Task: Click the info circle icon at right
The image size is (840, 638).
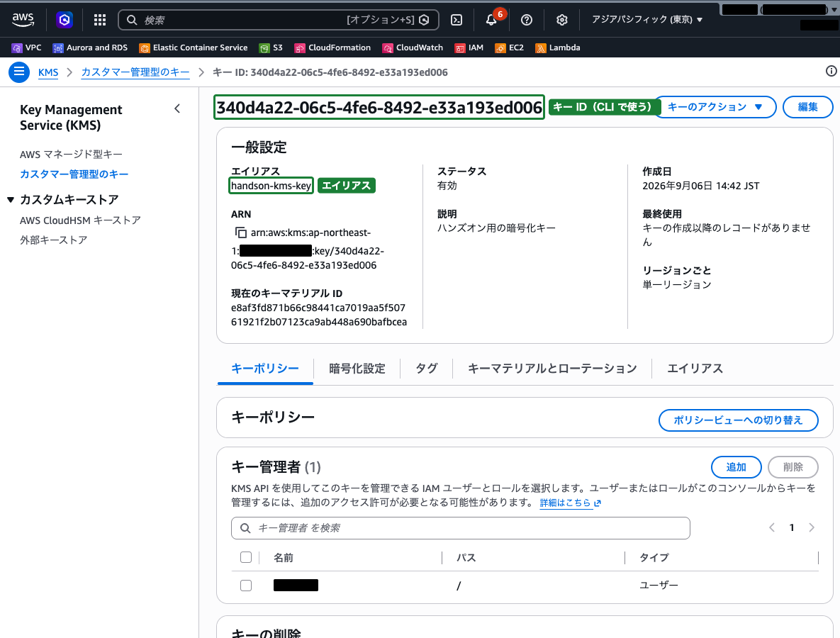Action: coord(831,72)
